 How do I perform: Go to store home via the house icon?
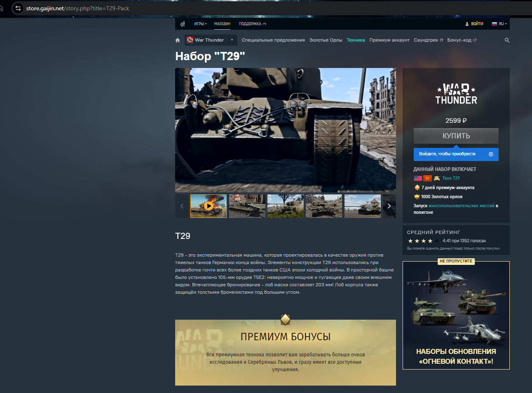pos(178,40)
